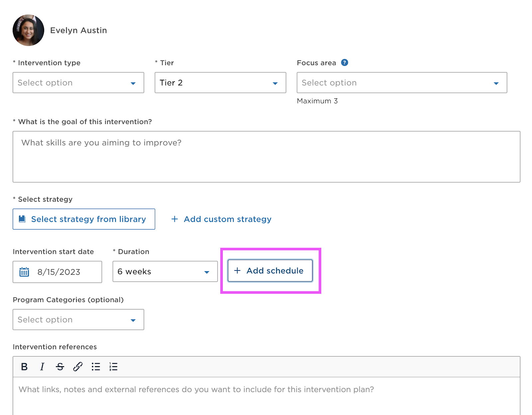The image size is (532, 415).
Task: Click Select strategy from library button
Action: 84,219
